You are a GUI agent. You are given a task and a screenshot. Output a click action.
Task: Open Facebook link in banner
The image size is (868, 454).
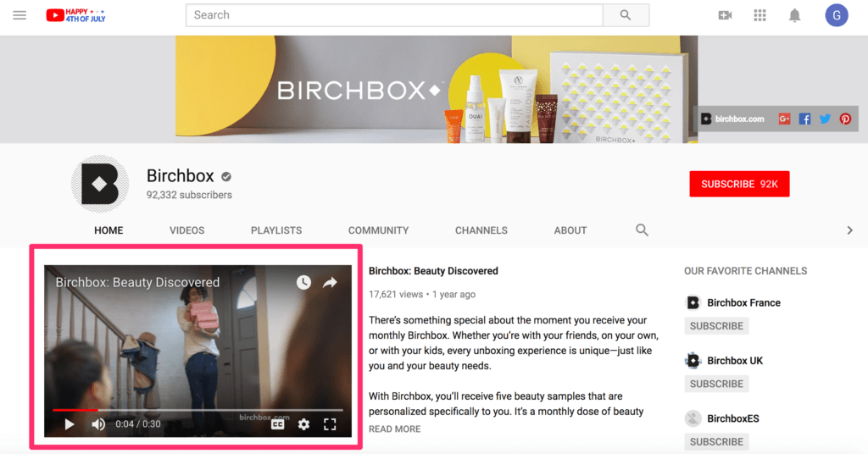805,119
